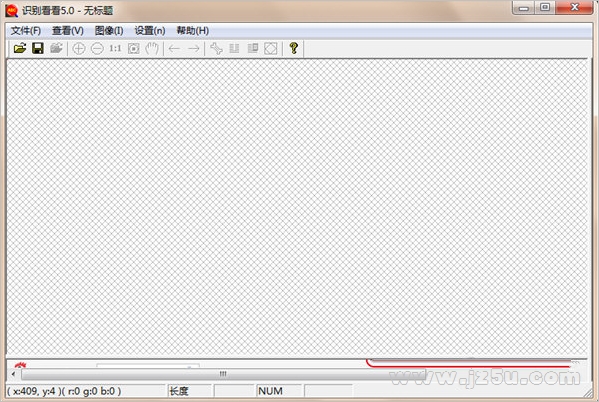Click the 长度 status bar field
Image resolution: width=599 pixels, height=402 pixels.
pyautogui.click(x=190, y=391)
